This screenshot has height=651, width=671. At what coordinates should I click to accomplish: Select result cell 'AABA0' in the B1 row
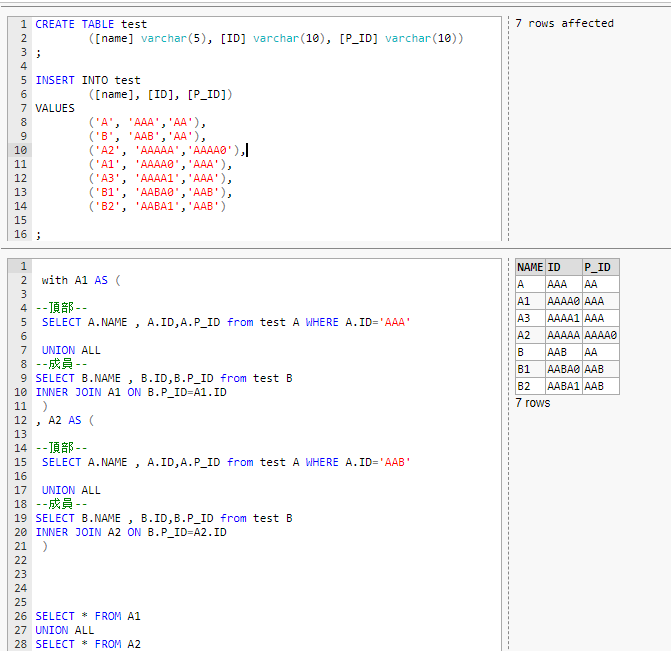click(x=564, y=369)
